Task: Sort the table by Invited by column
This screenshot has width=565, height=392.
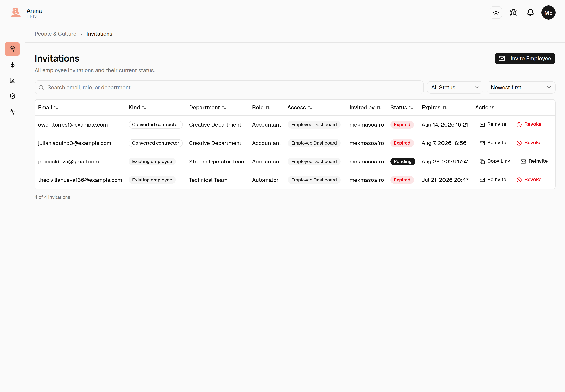Action: coord(365,108)
